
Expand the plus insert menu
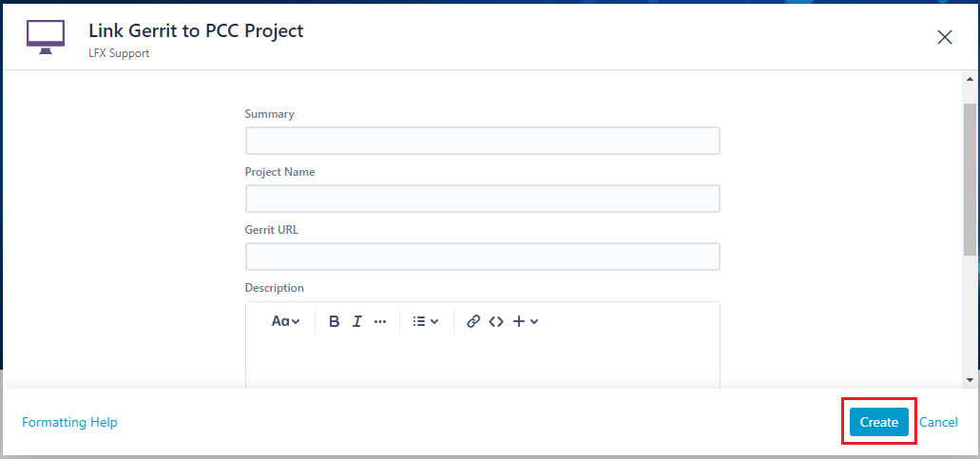point(526,321)
